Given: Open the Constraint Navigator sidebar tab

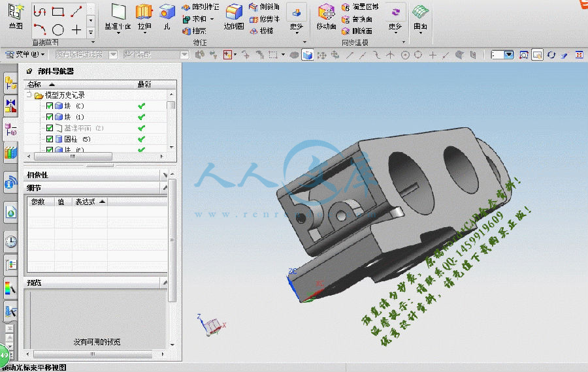Looking at the screenshot, I should click(x=10, y=106).
